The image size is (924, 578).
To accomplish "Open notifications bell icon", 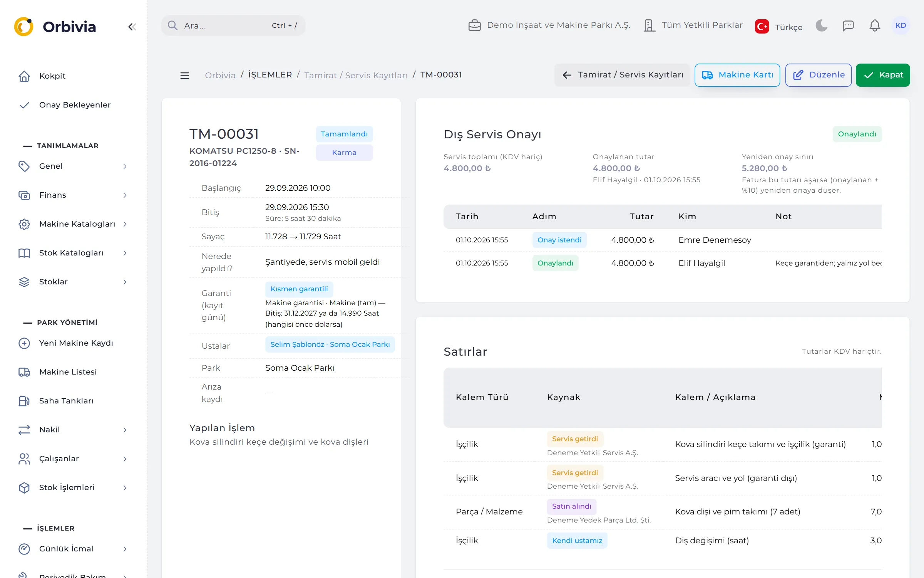I will tap(875, 25).
